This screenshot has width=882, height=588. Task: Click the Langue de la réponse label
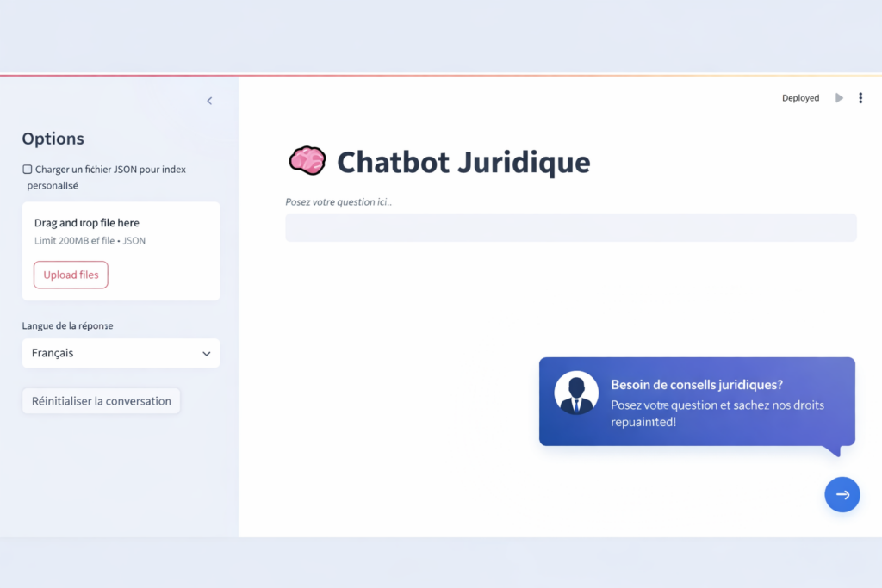[67, 325]
